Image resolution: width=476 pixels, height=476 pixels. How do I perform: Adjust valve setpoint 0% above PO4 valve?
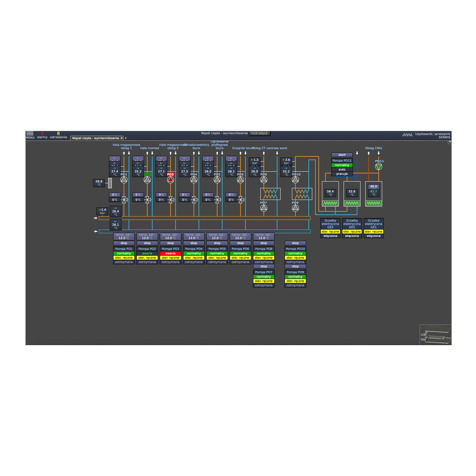(184, 195)
